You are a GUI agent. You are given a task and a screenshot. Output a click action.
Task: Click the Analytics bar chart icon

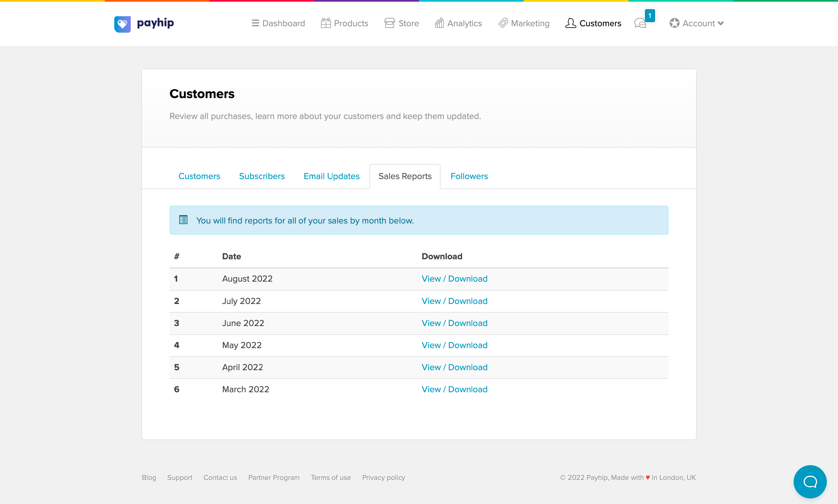439,23
